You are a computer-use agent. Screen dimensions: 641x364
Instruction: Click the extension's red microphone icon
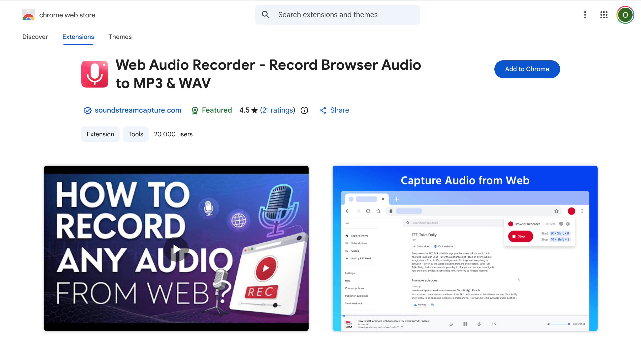(95, 74)
